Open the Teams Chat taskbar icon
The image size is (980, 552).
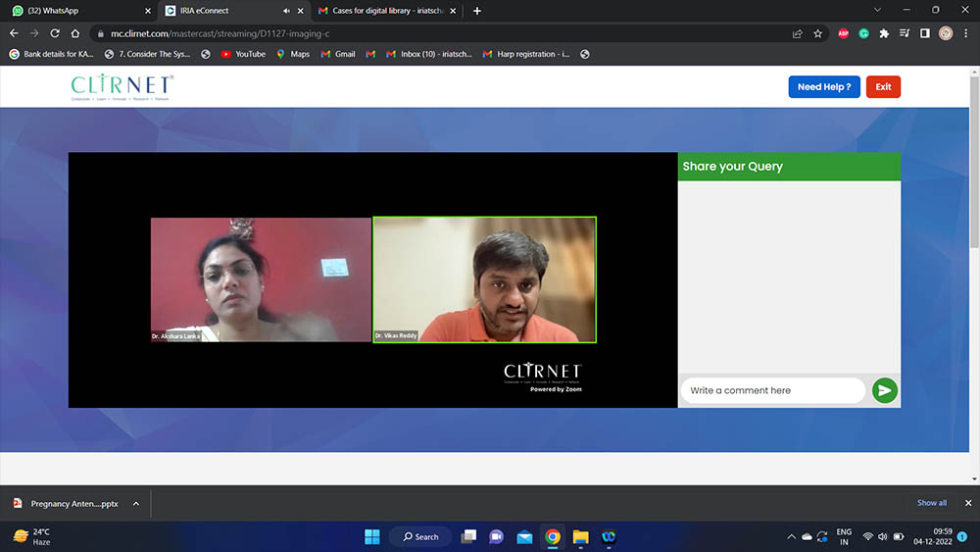point(496,537)
